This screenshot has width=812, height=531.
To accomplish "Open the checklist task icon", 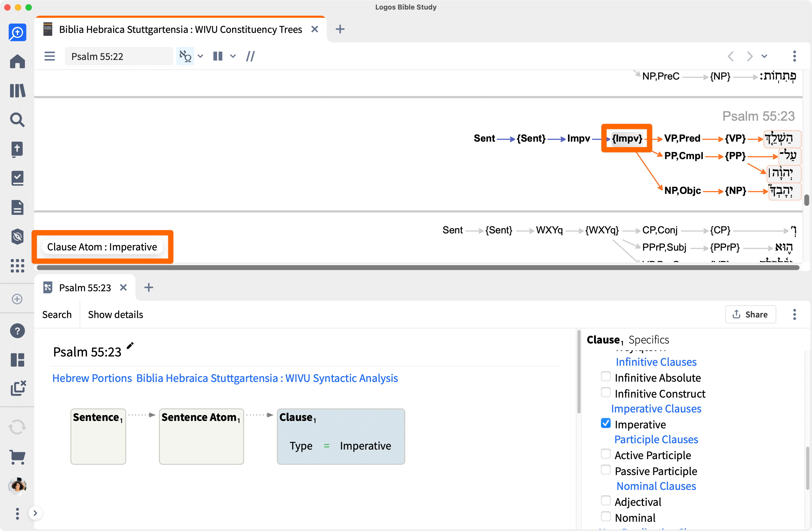I will 17,178.
